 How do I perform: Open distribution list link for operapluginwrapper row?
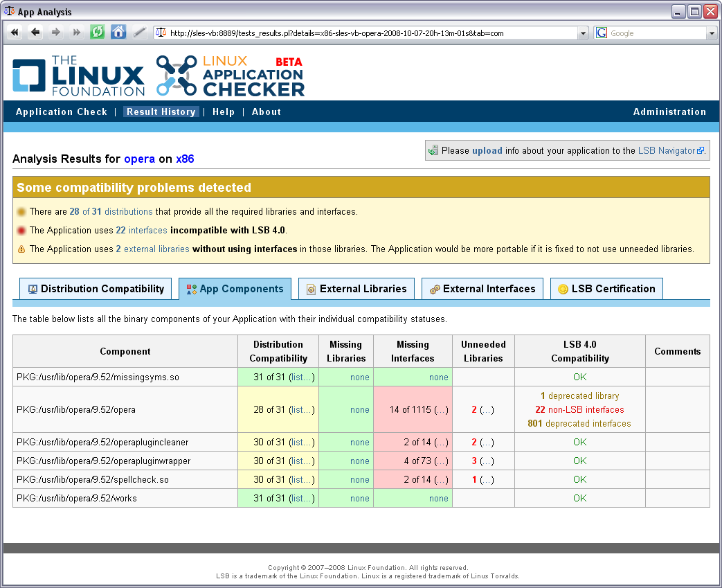click(302, 461)
